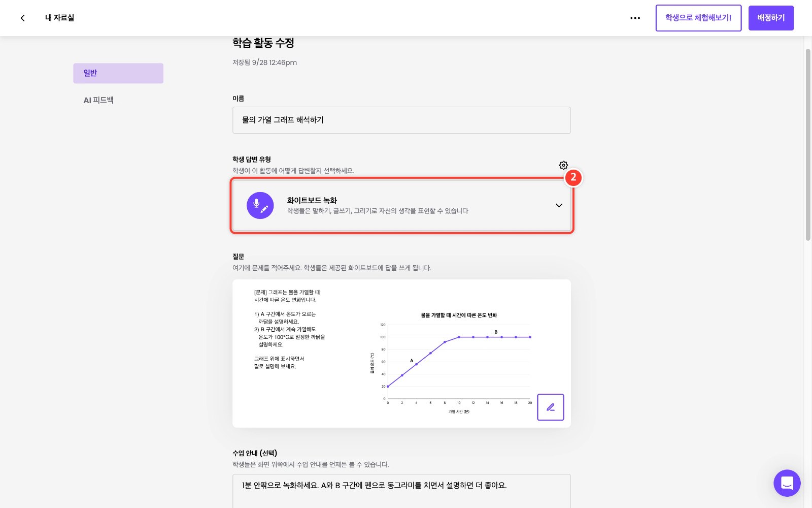Click the 학생으로 체험해보기! button
Viewport: 812px width, 508px height.
point(698,18)
